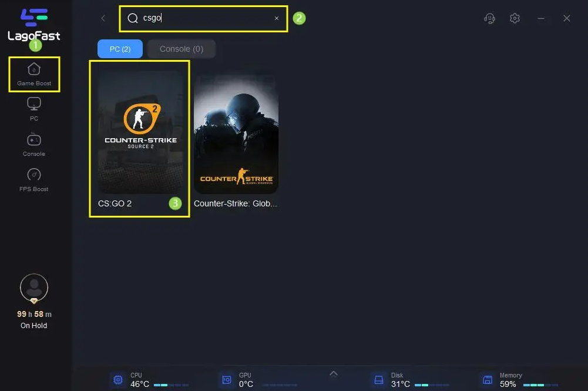
Task: Click the Memory usage bar
Action: click(540, 385)
